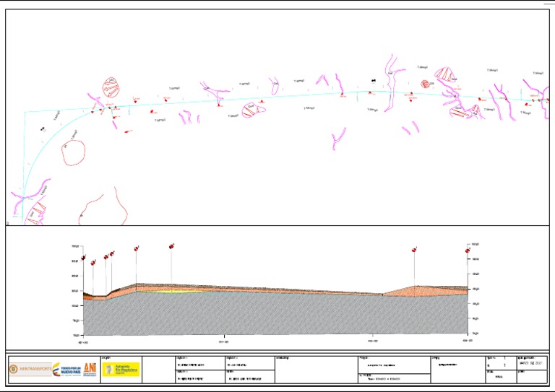Select the large red outline at plan bottom-left
555x392 pixels.
click(x=103, y=206)
